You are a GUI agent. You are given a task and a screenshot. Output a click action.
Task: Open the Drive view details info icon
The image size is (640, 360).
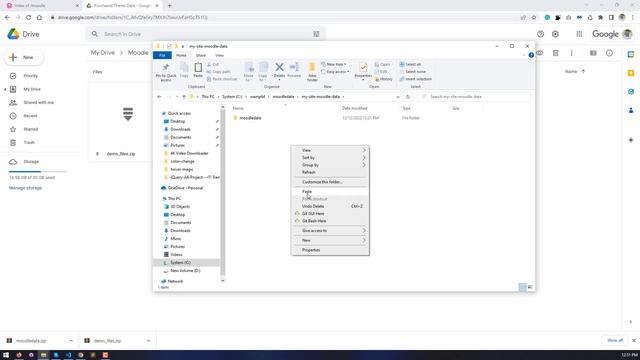[x=609, y=53]
